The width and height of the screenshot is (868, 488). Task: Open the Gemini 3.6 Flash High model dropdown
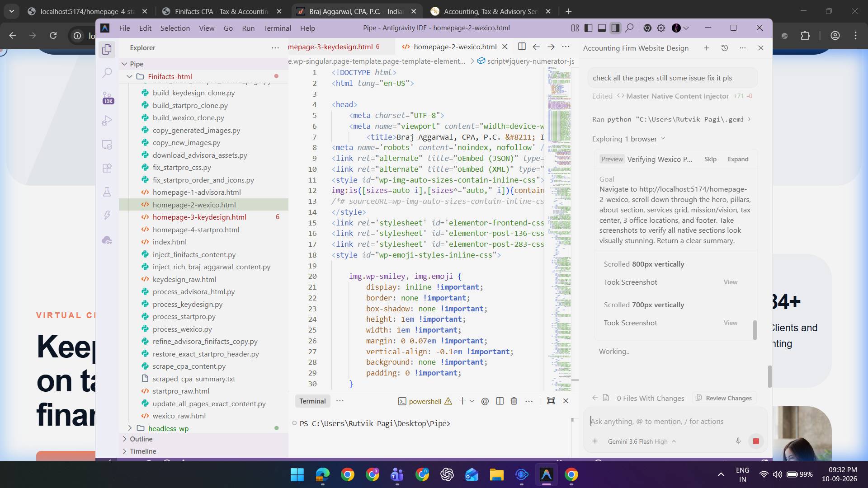[642, 441]
